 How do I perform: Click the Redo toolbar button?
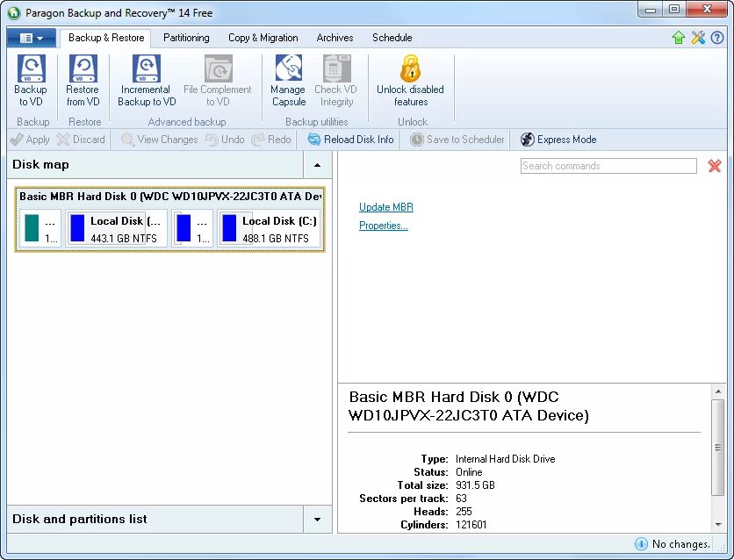pos(271,140)
